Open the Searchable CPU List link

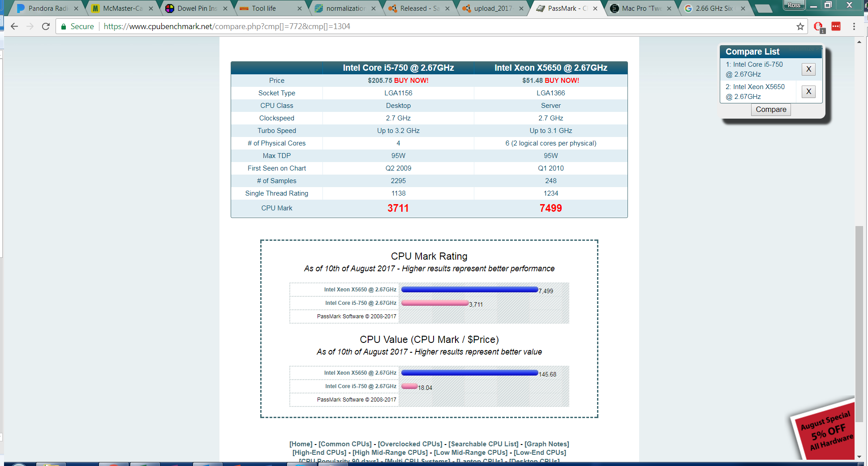[483, 444]
